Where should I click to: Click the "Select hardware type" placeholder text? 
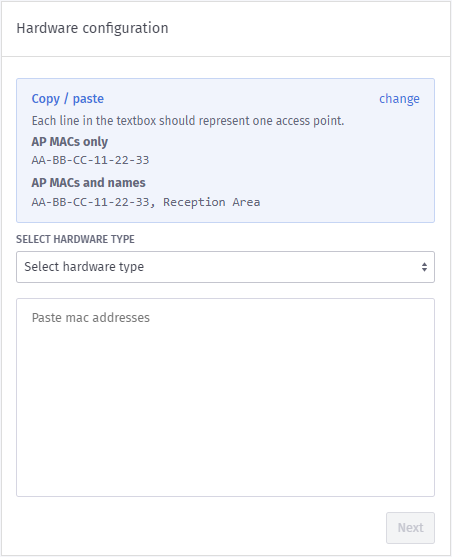pyautogui.click(x=84, y=267)
